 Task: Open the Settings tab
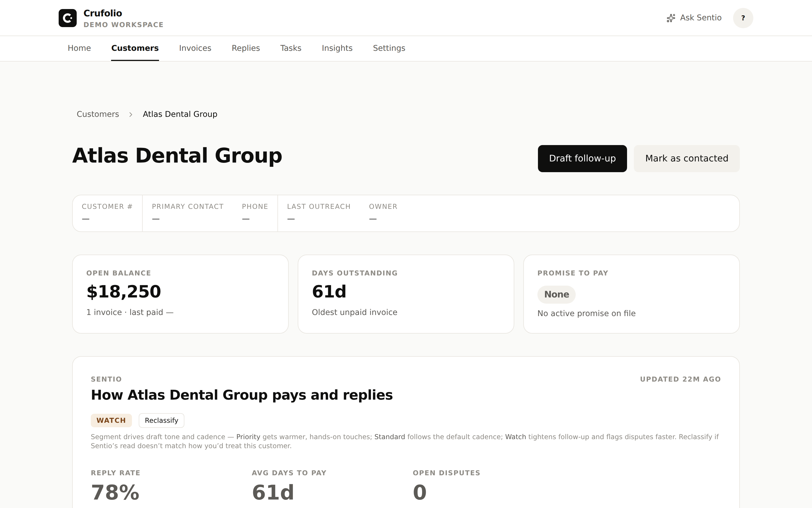(x=389, y=48)
